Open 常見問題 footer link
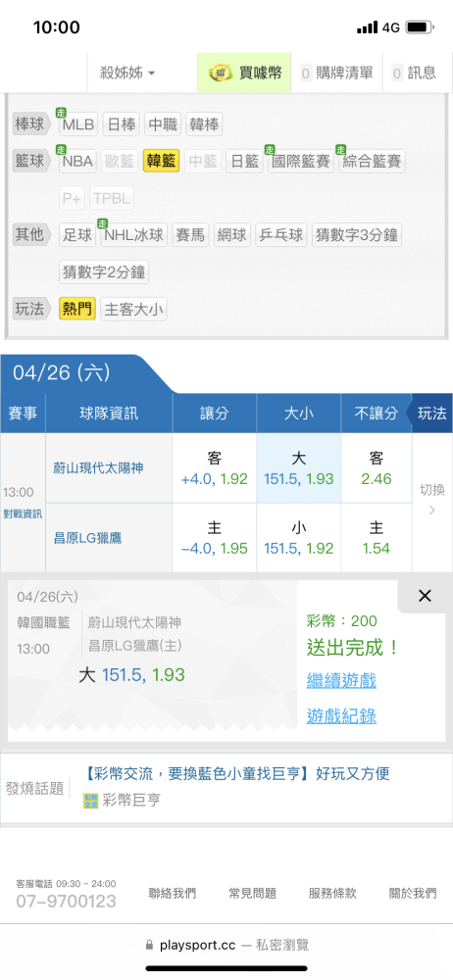Screen dimensions: 453x980 [252, 894]
